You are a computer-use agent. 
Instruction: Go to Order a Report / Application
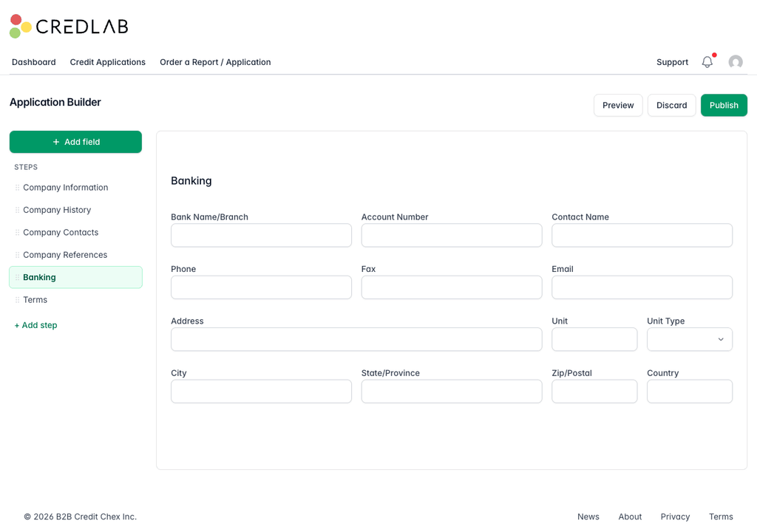(215, 62)
